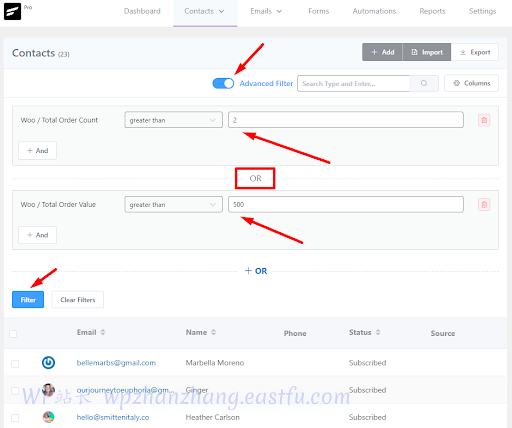Click the Export contacts button
The image size is (512, 428).
tap(475, 52)
